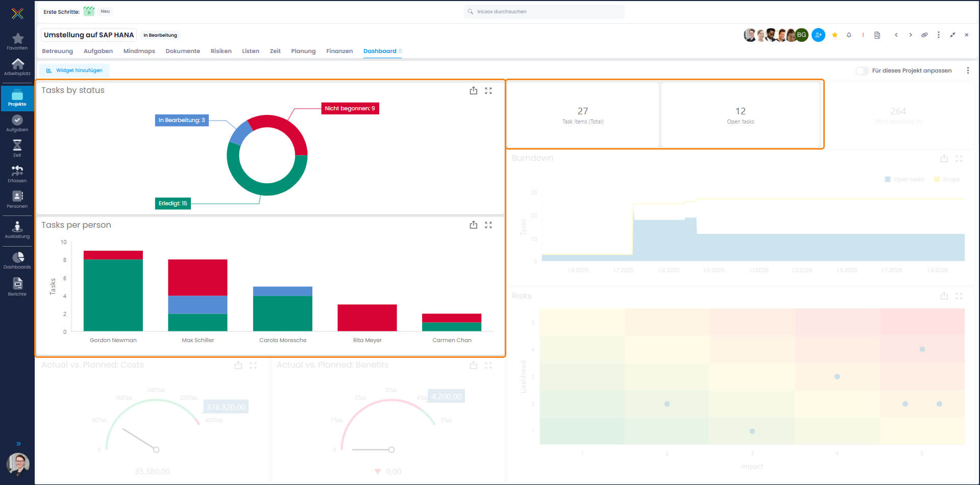Toggle Für dieses Projekt anpassen switch
This screenshot has height=485, width=980.
[862, 71]
